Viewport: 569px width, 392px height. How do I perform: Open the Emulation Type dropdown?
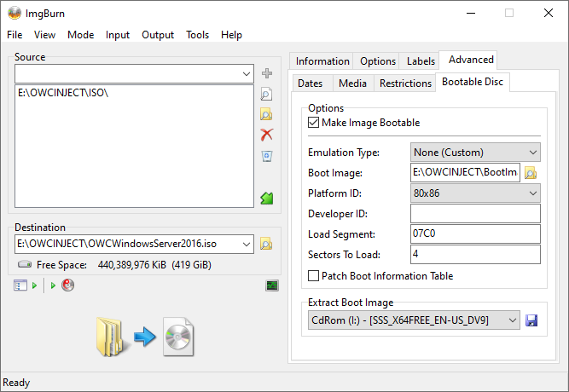pyautogui.click(x=475, y=153)
